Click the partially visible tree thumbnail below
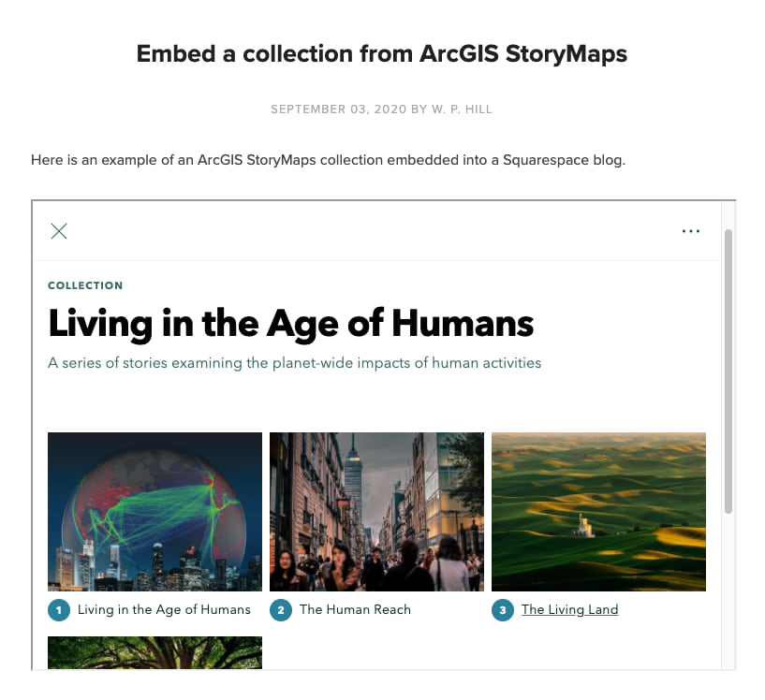This screenshot has width=765, height=700. click(x=154, y=655)
